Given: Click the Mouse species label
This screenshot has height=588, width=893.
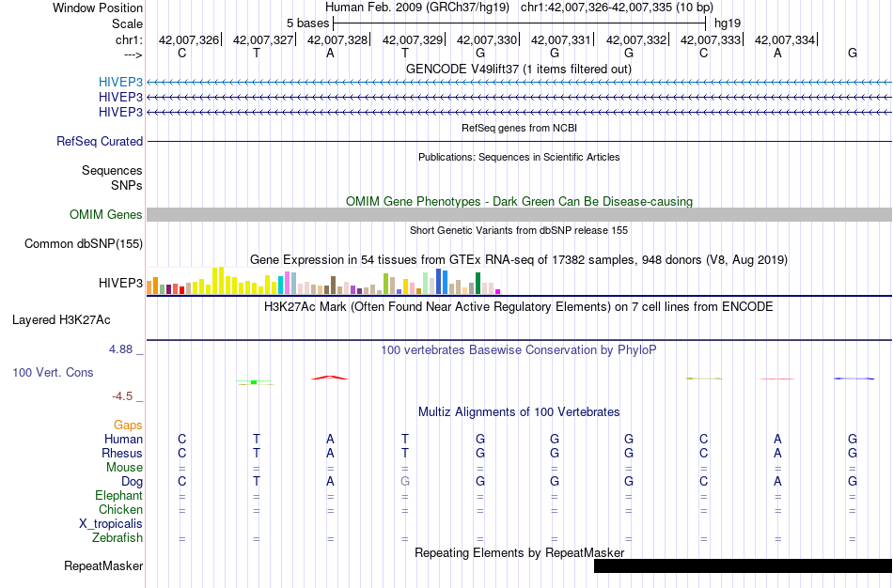Looking at the screenshot, I should 124,468.
